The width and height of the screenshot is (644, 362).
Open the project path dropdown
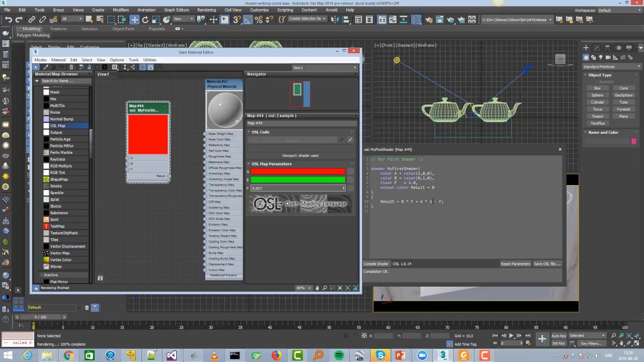pos(516,20)
